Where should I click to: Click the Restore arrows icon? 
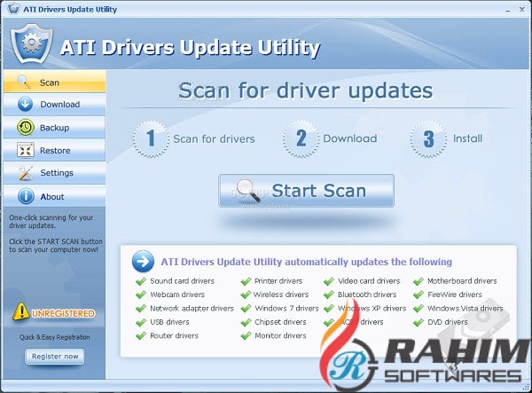coord(26,150)
